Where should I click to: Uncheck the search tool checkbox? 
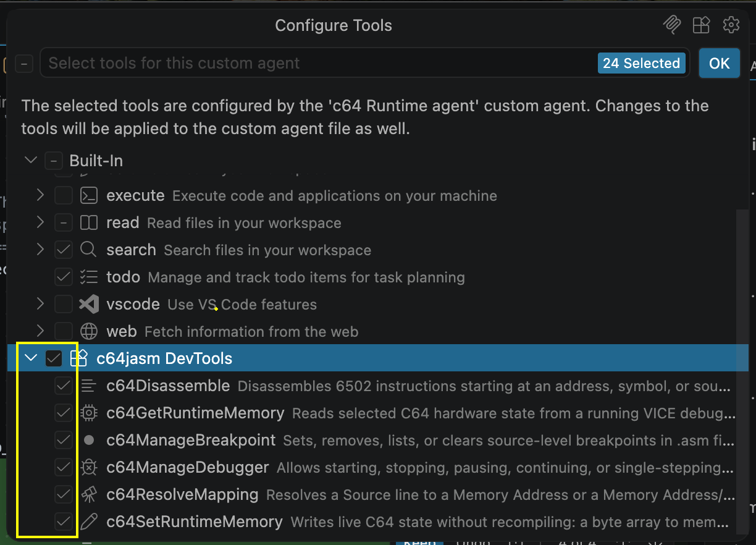pos(64,250)
